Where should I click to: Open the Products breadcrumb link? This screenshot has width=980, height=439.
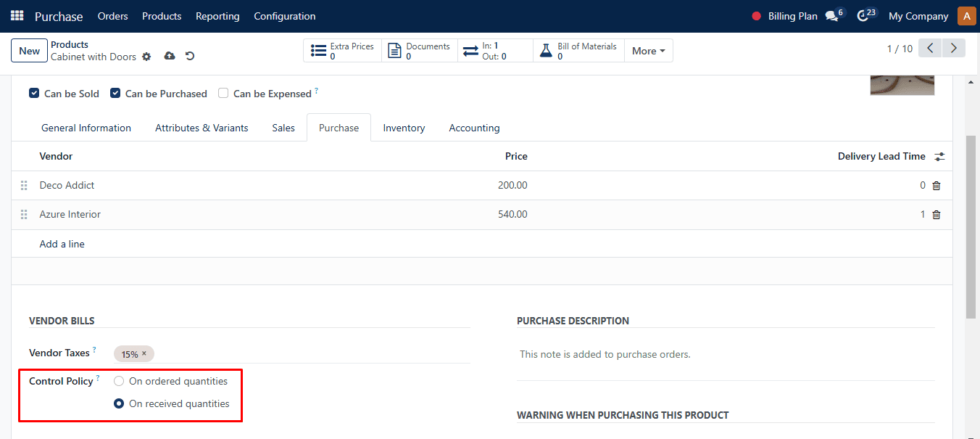point(70,45)
